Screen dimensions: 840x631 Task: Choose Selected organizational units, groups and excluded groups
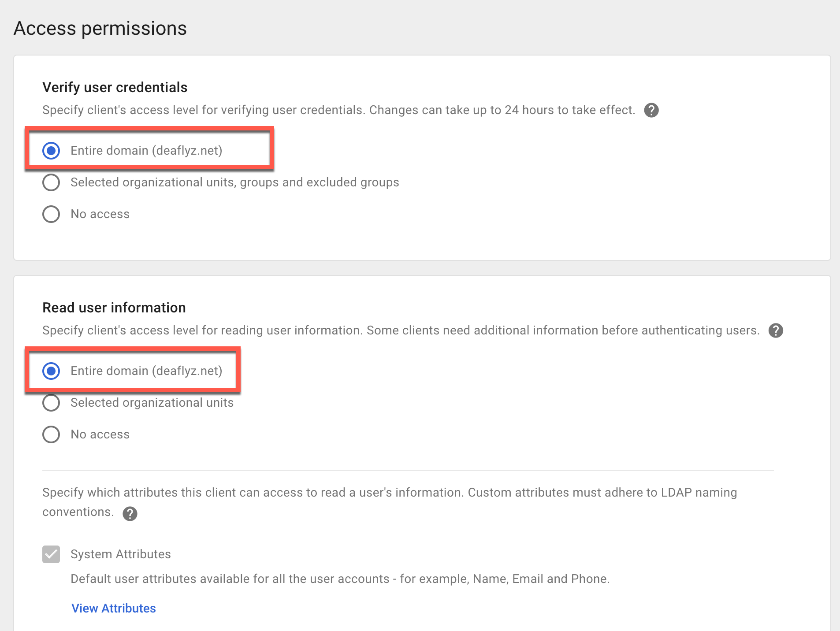tap(51, 182)
